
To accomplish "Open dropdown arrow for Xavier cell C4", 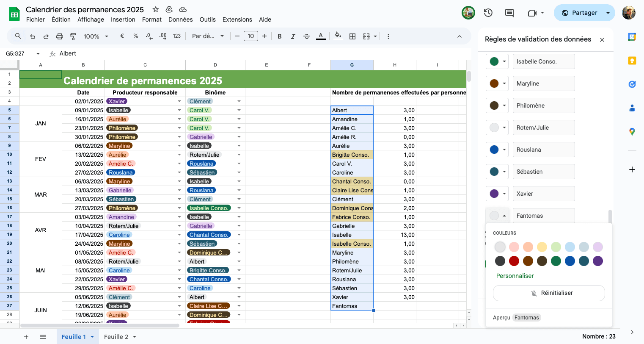I will [x=179, y=101].
